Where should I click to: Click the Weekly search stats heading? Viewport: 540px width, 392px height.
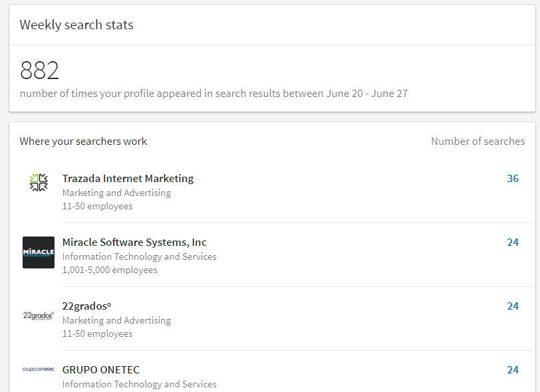[x=76, y=25]
